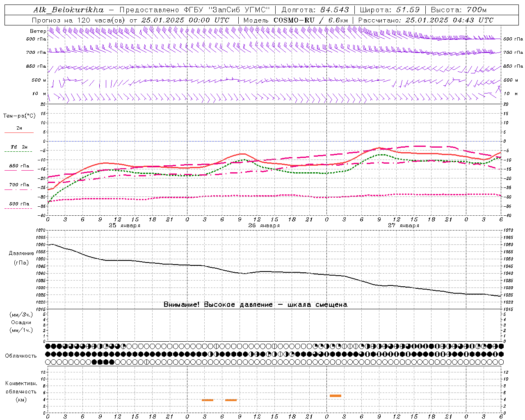Viewport: 525px width, 420px height.
Task: Click the 'Ветер' wind panel label
Action: pos(38,31)
